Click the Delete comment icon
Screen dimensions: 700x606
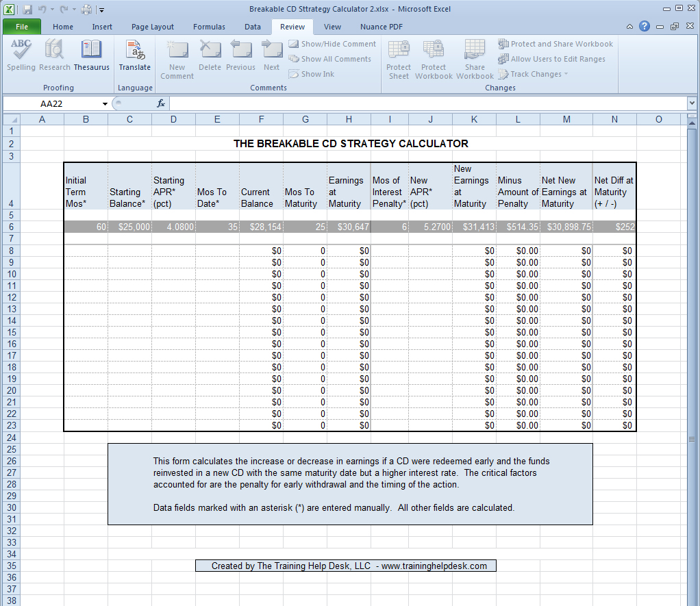tap(210, 55)
